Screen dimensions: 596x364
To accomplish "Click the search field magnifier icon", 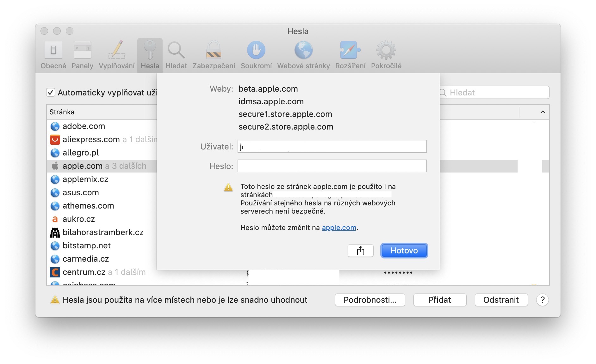I will [443, 93].
